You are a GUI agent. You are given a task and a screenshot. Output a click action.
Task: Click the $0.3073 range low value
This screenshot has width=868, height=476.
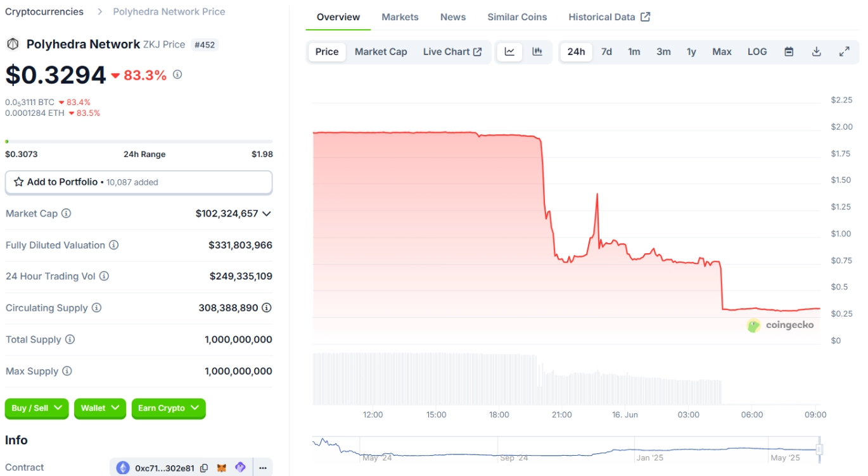[22, 154]
